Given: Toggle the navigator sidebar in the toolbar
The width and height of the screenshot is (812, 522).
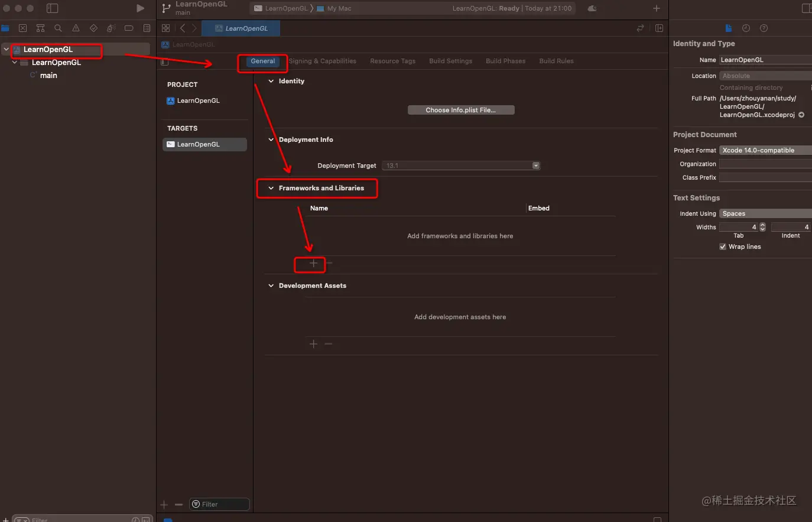Looking at the screenshot, I should (52, 8).
